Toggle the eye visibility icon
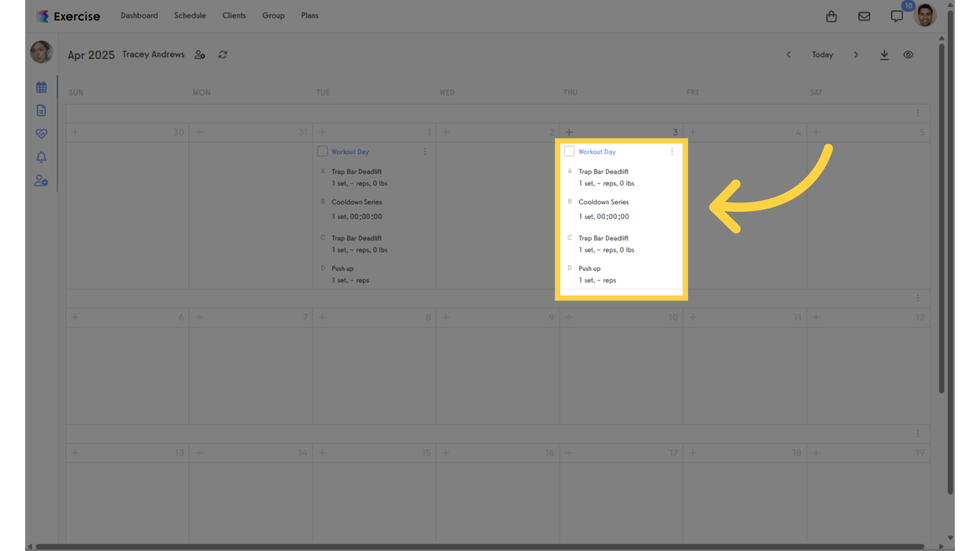Screen dimensions: 980x551 pyautogui.click(x=908, y=55)
